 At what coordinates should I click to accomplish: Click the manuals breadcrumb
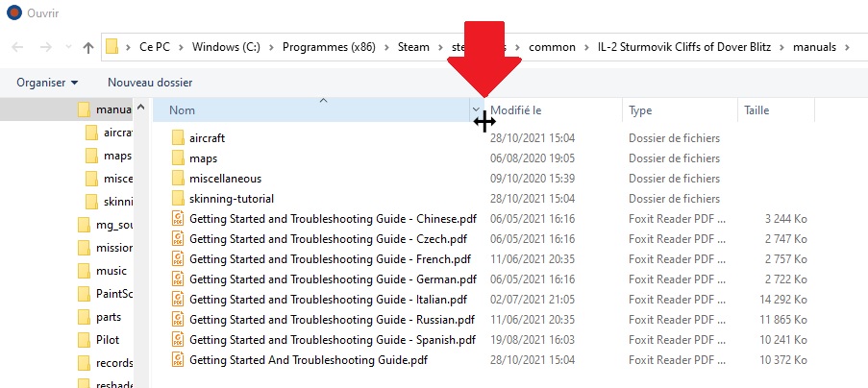(x=814, y=47)
